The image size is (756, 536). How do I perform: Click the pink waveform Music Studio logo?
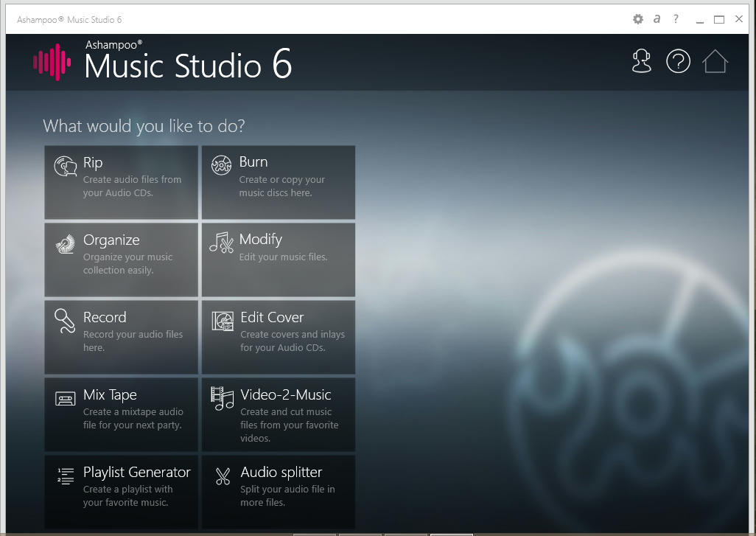(52, 62)
